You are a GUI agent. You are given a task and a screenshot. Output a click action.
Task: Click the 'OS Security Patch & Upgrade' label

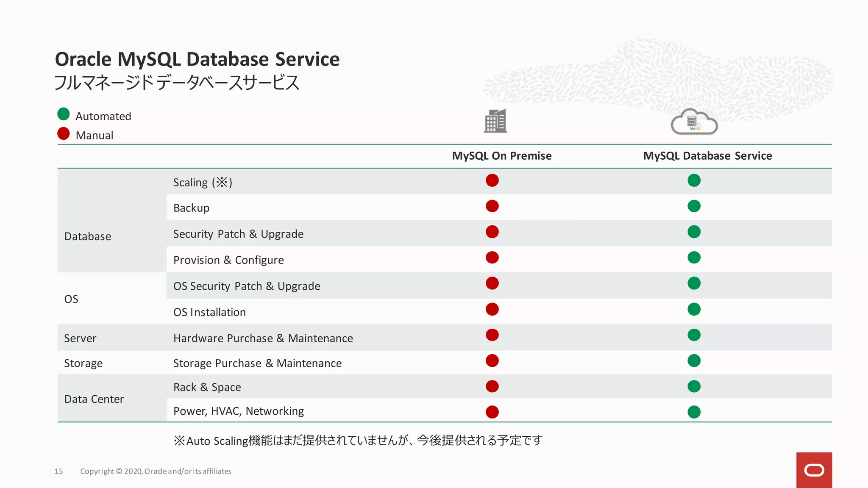click(247, 286)
